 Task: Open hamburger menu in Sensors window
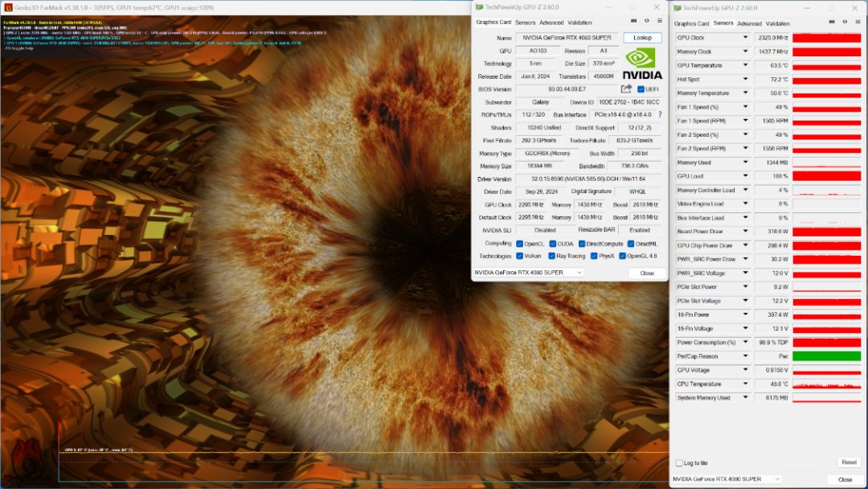(858, 23)
